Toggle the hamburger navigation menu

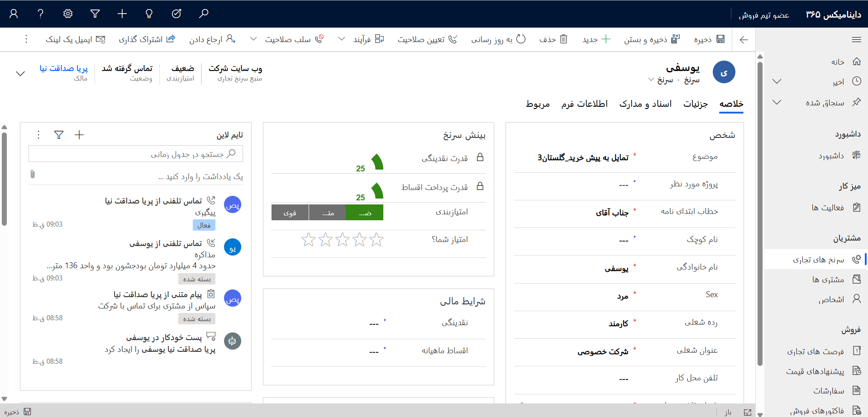856,40
